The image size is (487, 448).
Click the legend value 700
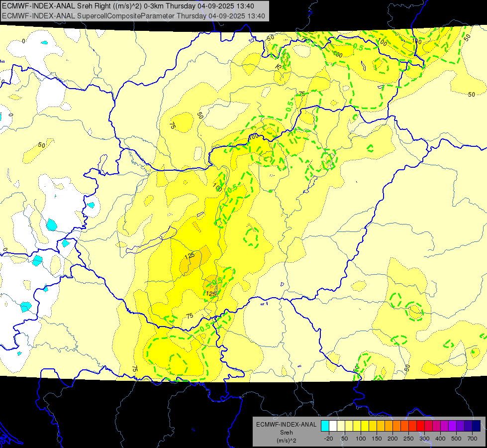click(473, 439)
